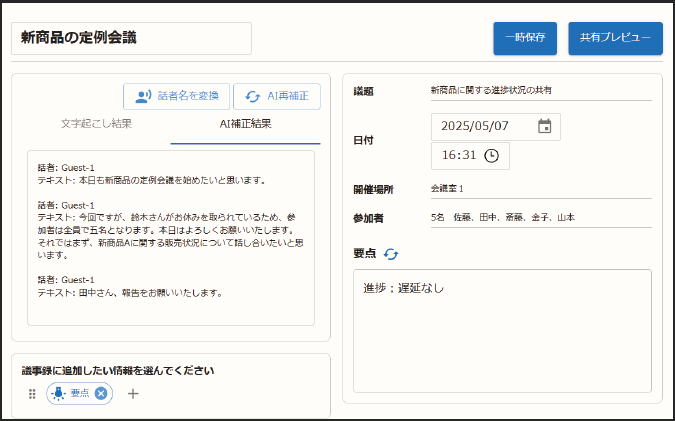This screenshot has height=421, width=675.
Task: Click the lightbulb icon on 要点 chip
Action: pos(58,393)
